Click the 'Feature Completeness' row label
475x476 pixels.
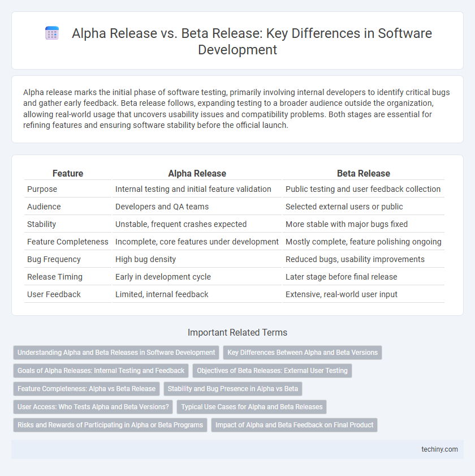click(68, 242)
